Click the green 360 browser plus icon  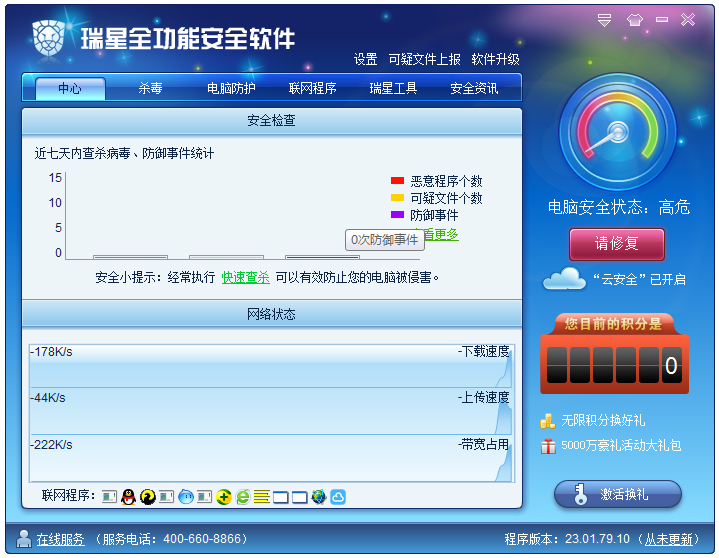click(x=224, y=497)
